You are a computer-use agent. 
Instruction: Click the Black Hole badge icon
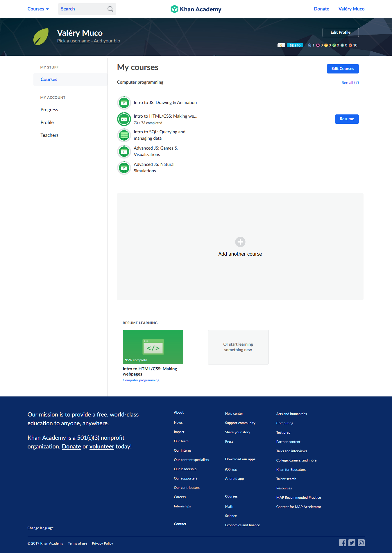(x=318, y=45)
